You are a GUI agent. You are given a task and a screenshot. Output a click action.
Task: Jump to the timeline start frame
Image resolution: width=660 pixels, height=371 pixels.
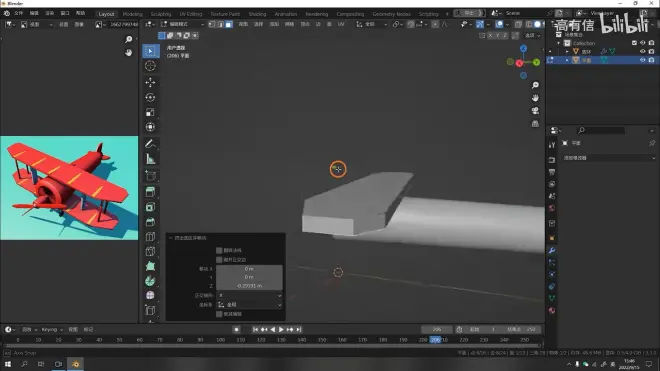tap(255, 330)
